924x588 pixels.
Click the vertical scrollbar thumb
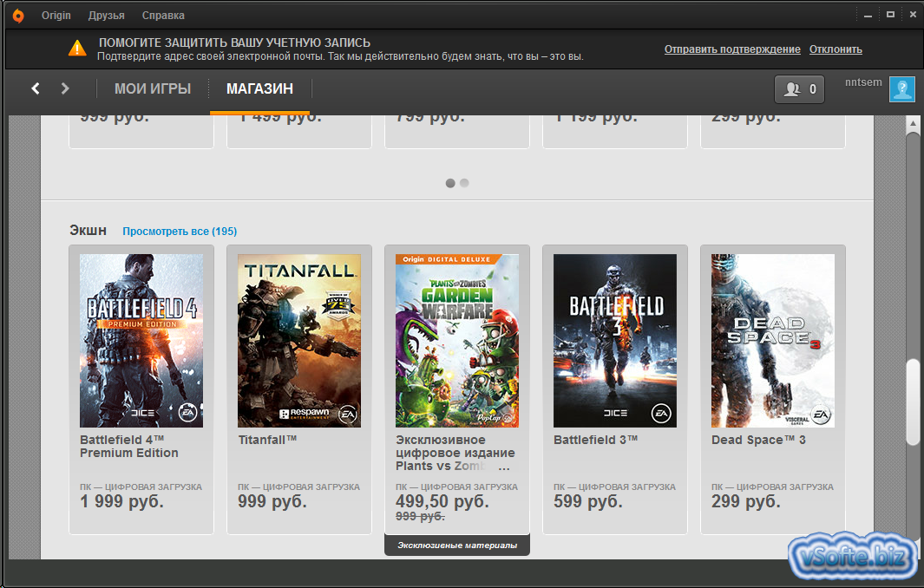point(913,401)
